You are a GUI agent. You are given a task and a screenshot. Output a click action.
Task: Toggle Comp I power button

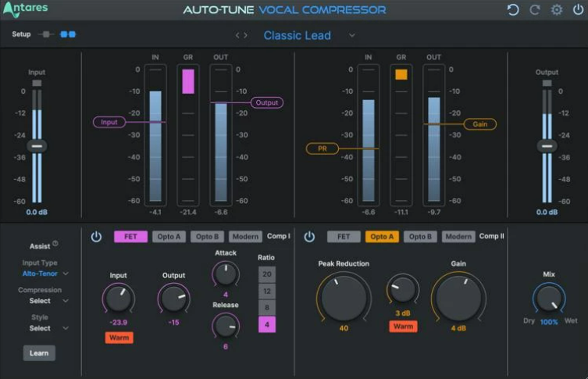(x=96, y=237)
